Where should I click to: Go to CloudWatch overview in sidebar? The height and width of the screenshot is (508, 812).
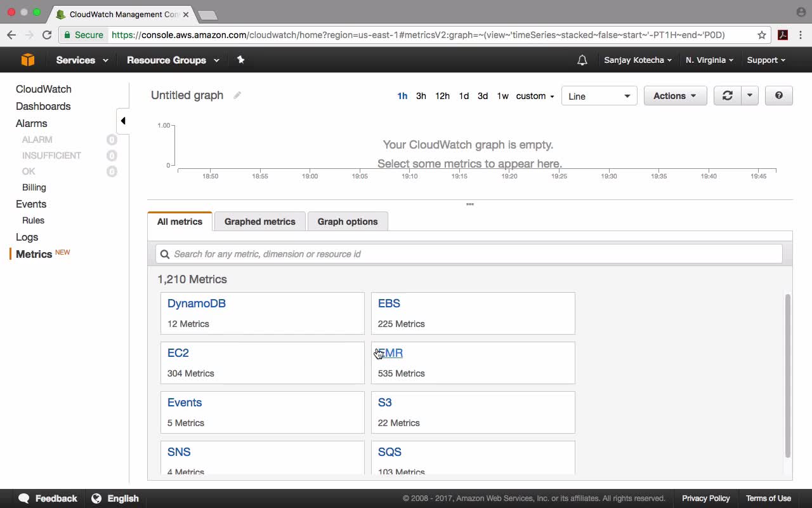[44, 90]
